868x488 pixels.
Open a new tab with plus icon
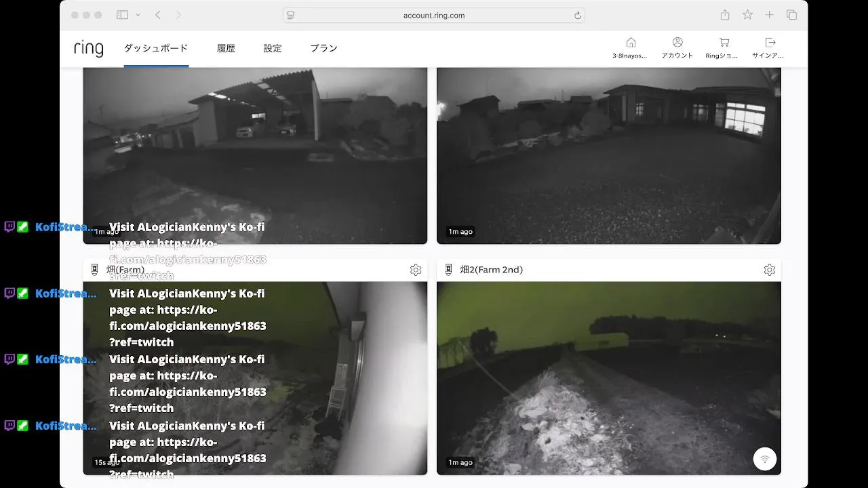pos(769,15)
